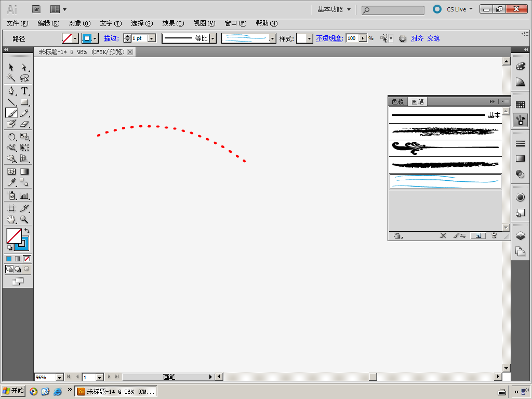
Task: Select the Line Segment tool
Action: (11, 102)
